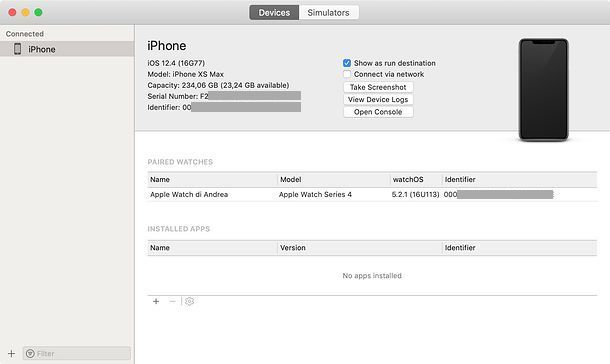
Task: Click Model: iPhone XS Max text
Action: tap(186, 74)
